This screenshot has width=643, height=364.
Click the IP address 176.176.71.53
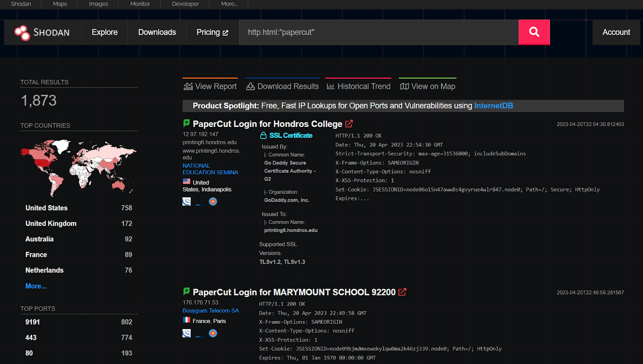(x=201, y=303)
